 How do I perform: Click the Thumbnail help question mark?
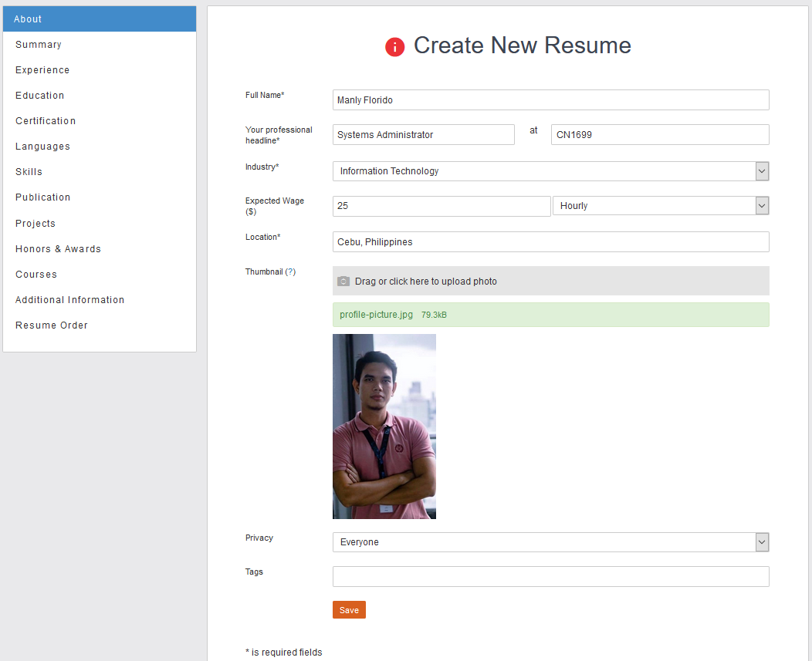290,272
